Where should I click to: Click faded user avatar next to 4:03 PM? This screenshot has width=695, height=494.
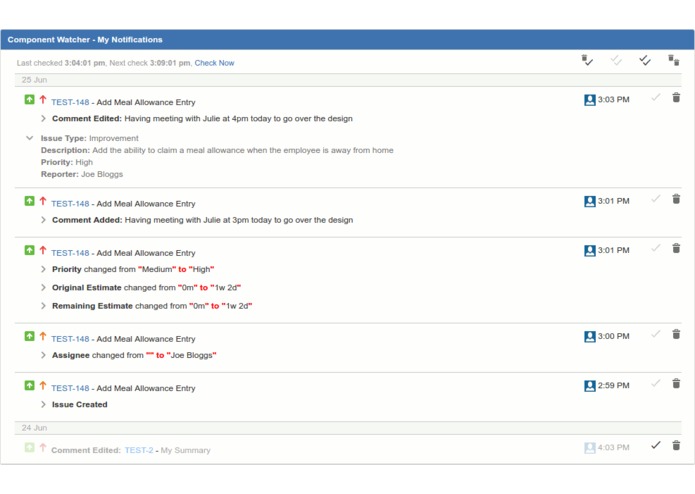590,447
